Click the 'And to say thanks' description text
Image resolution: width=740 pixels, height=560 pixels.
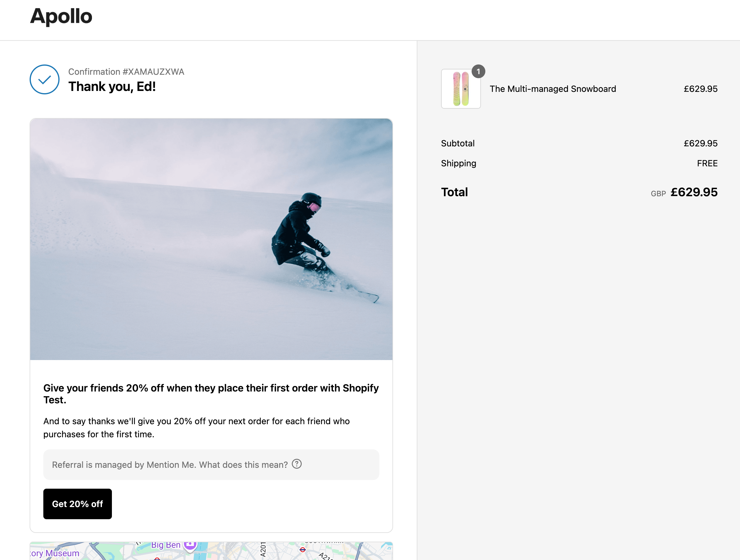pyautogui.click(x=196, y=428)
